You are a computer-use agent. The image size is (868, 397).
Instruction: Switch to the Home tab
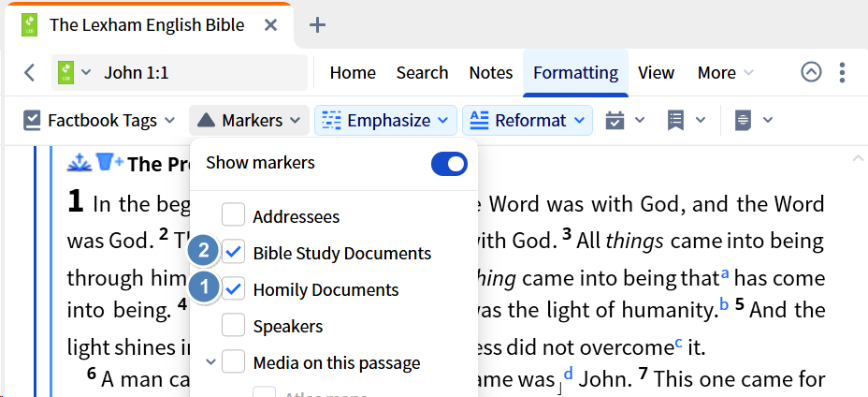click(x=353, y=73)
